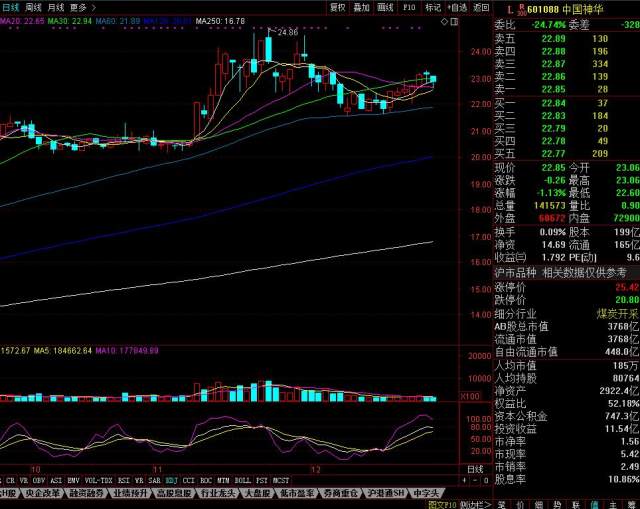Select the SAR indicator
The height and width of the screenshot is (509, 640).
[x=154, y=480]
